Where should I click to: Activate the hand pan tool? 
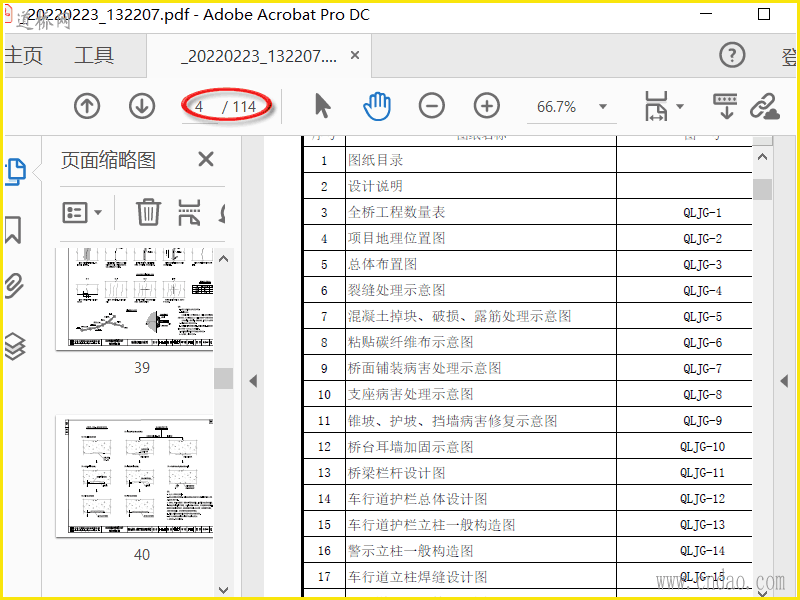[x=377, y=106]
